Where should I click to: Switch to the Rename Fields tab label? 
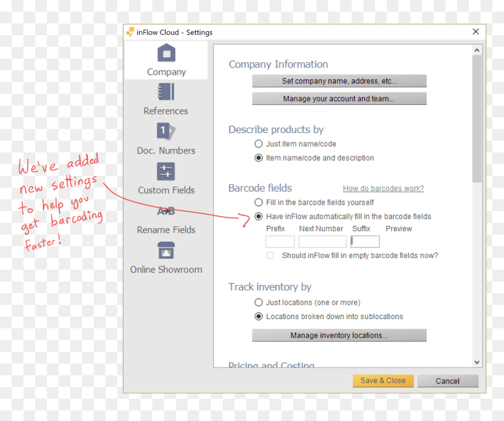(166, 230)
